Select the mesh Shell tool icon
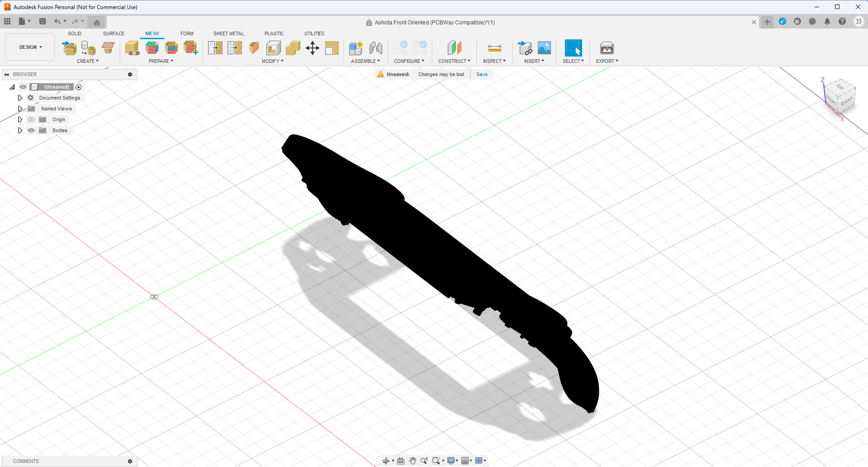This screenshot has height=467, width=868. (x=274, y=48)
